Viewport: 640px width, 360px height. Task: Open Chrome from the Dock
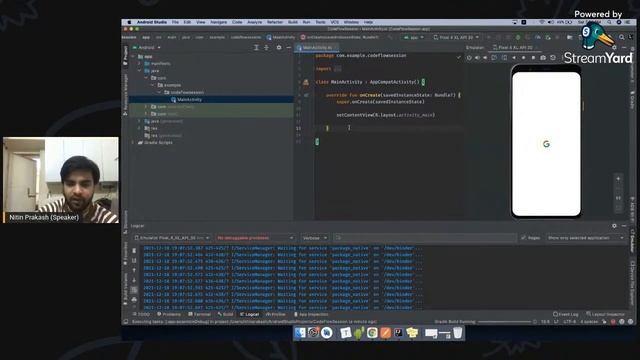372,333
